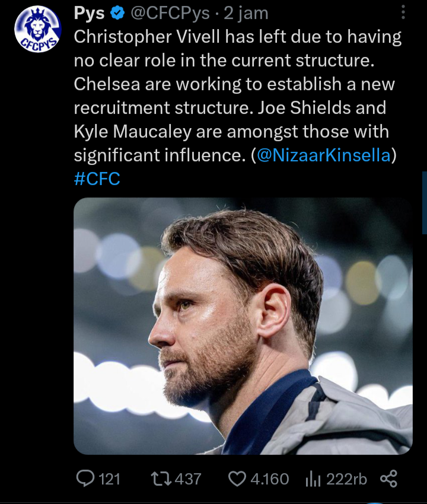This screenshot has height=504, width=427.
Task: Open the view analytics bar chart icon
Action: pyautogui.click(x=313, y=479)
